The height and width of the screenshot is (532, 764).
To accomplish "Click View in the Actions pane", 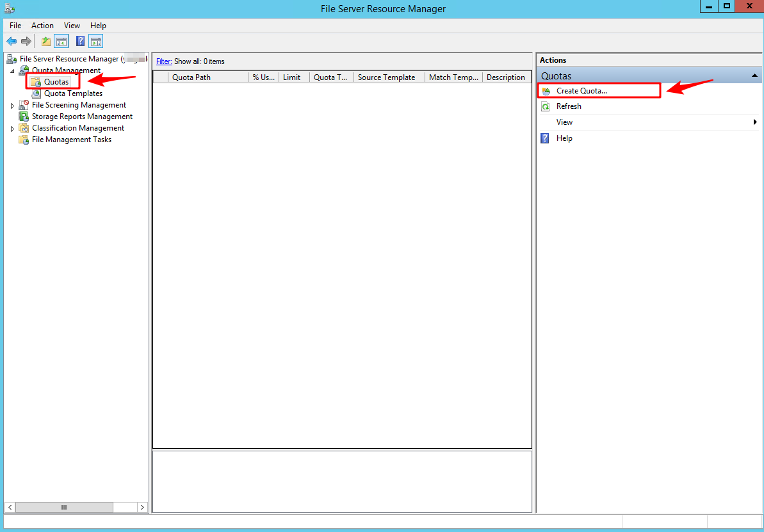I will pyautogui.click(x=564, y=122).
